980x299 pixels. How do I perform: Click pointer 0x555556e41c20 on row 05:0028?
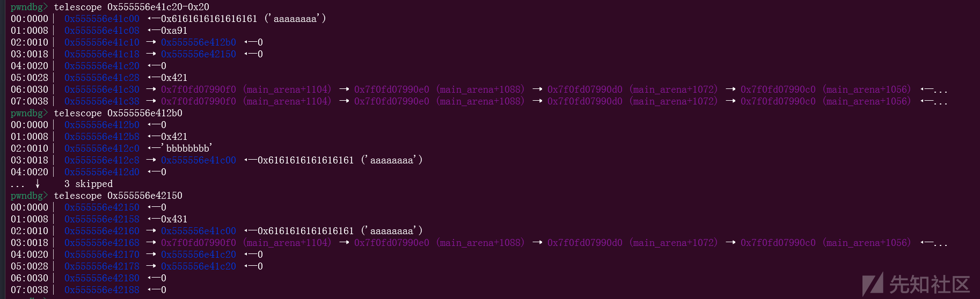click(x=199, y=266)
